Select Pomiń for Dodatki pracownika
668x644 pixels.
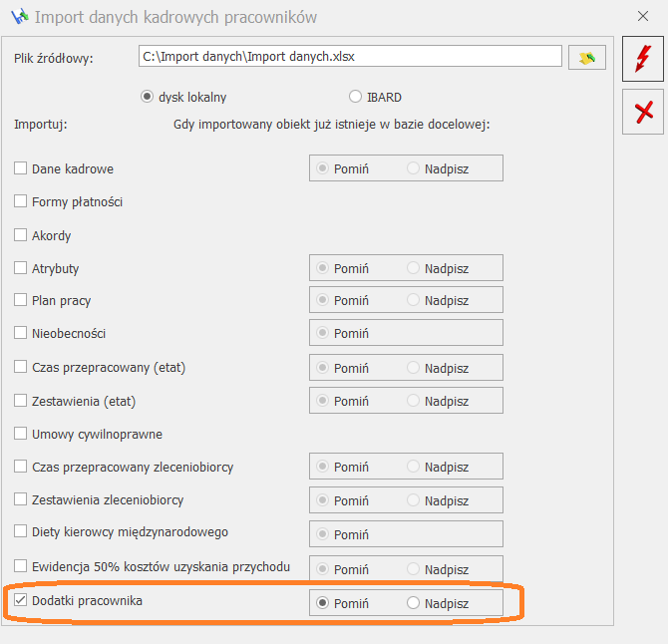(322, 603)
